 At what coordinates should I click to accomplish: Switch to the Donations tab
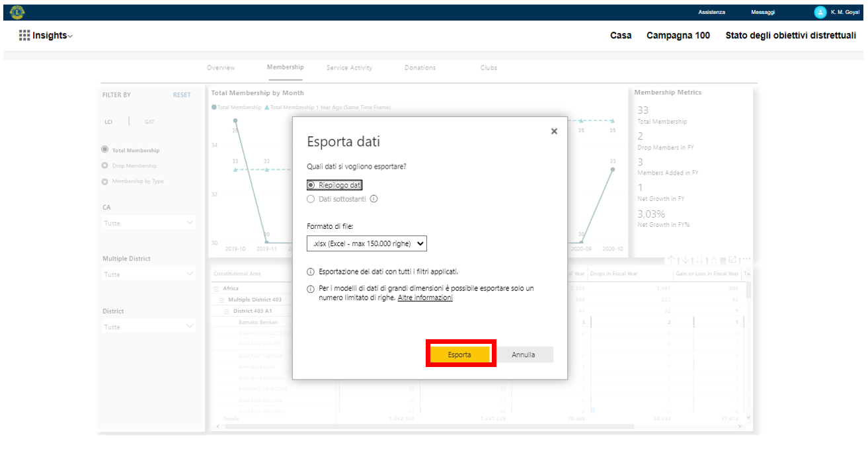tap(420, 67)
